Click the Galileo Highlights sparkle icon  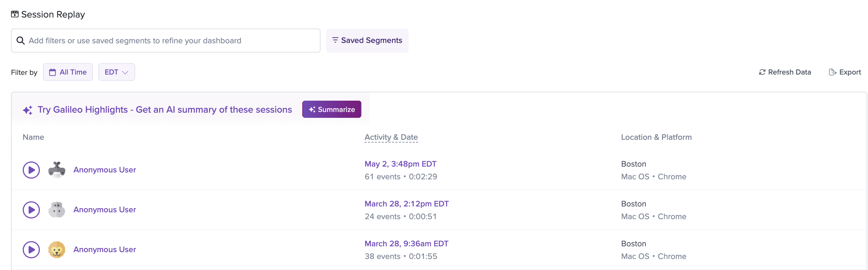click(x=28, y=110)
